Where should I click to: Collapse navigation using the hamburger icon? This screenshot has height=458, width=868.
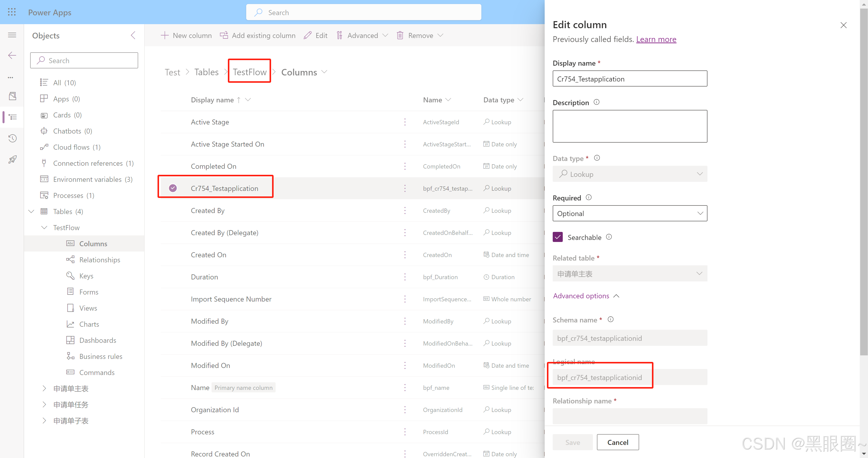[x=12, y=35]
